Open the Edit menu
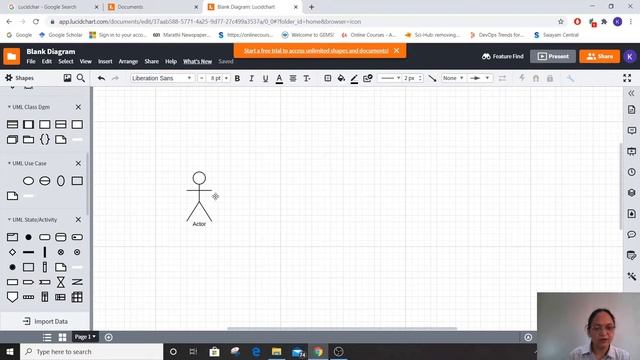The image size is (640, 360). [x=47, y=62]
